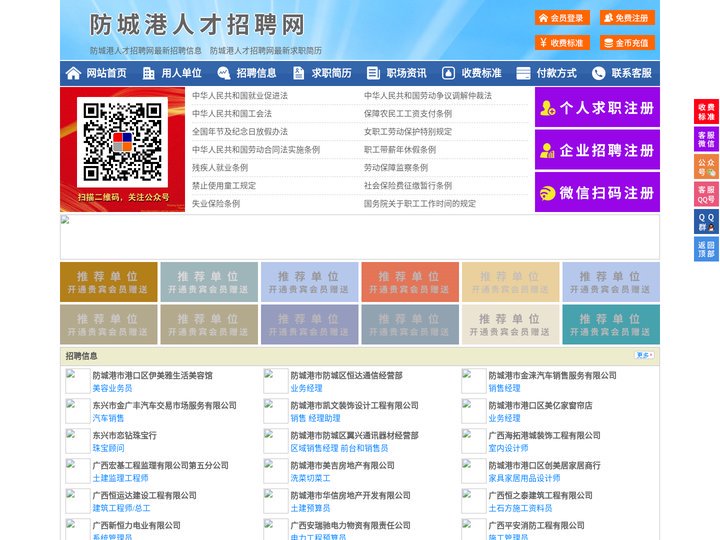
Task: Open 网站首页 nav item
Action: [106, 73]
